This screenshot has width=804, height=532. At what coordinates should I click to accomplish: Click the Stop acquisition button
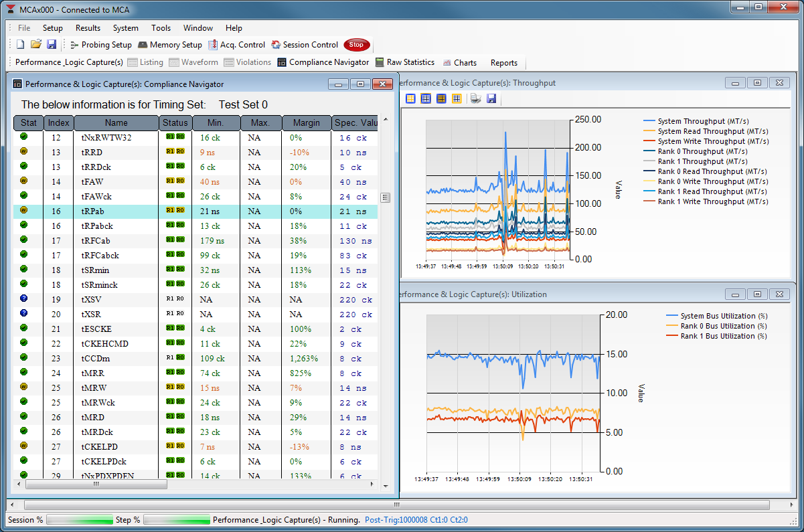(x=356, y=45)
